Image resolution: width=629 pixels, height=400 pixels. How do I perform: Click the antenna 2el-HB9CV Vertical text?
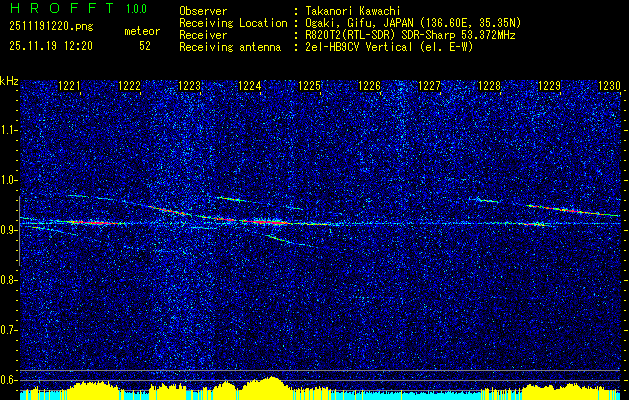click(359, 47)
